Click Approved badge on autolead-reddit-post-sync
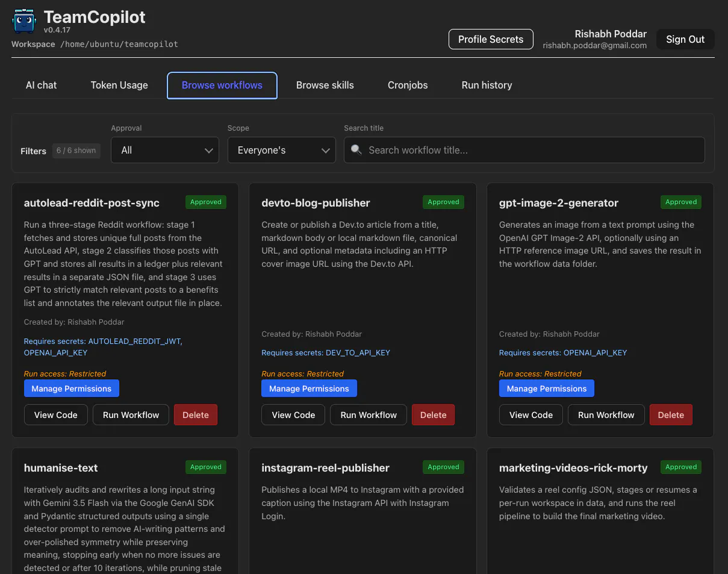 (x=206, y=202)
